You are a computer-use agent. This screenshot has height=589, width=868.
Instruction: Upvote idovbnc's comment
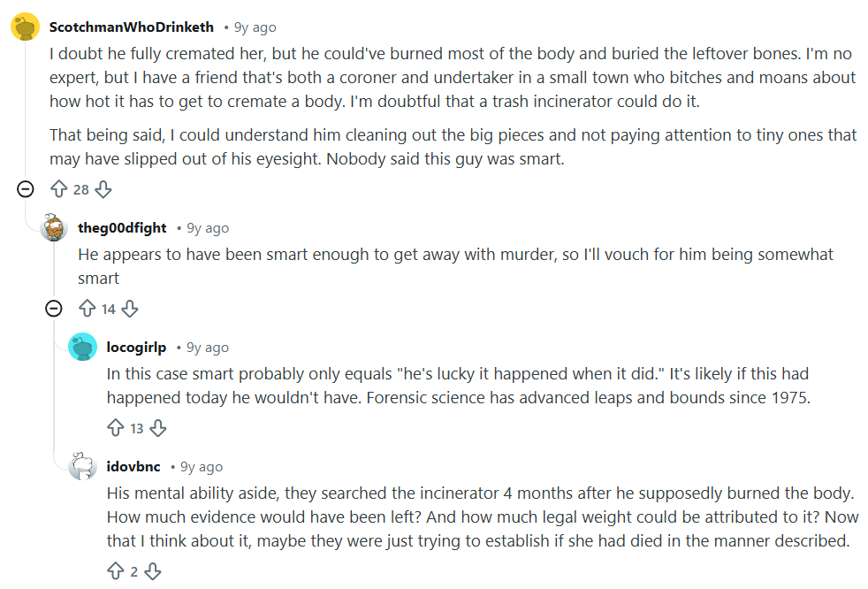pyautogui.click(x=115, y=571)
